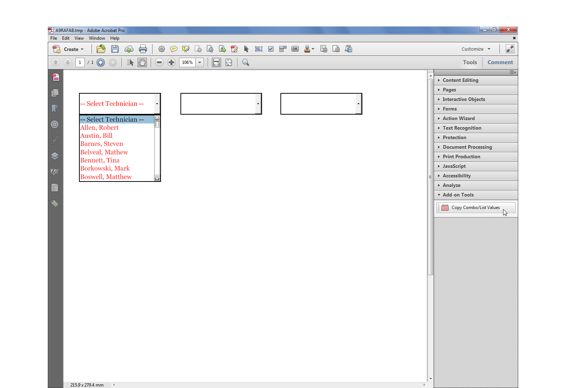Open the Bookmarks panel icon
Image resolution: width=588 pixels, height=388 pixels.
[x=54, y=108]
